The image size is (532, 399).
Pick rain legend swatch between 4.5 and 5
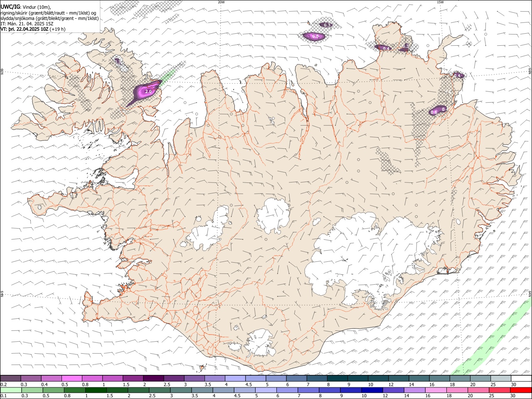[x=244, y=390]
